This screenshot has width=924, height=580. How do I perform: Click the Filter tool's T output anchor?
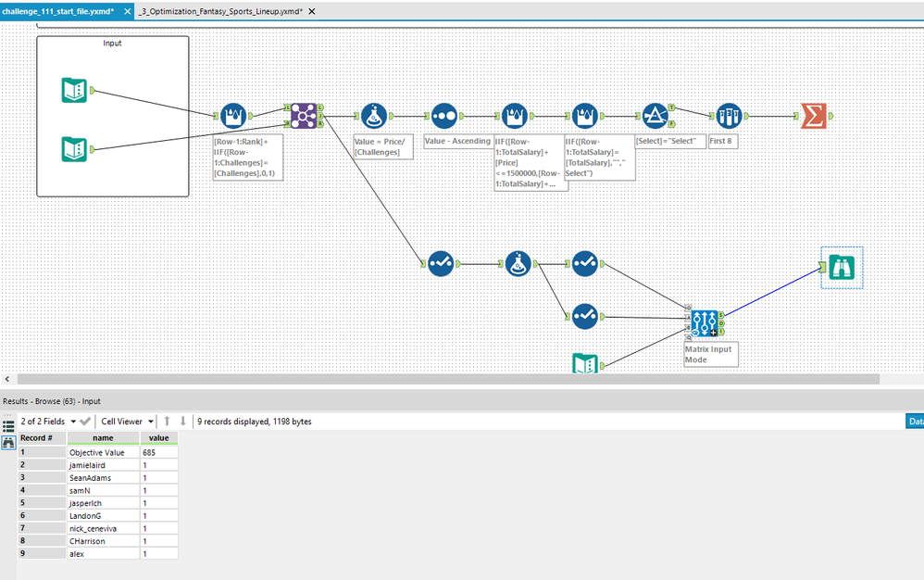(x=671, y=107)
